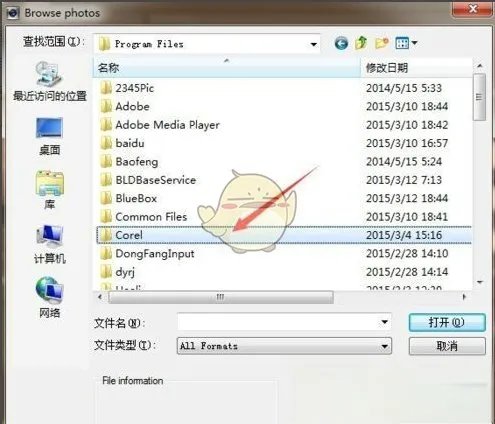The height and width of the screenshot is (424, 495).
Task: Open Computer (计算机) shortcut
Action: pyautogui.click(x=49, y=244)
